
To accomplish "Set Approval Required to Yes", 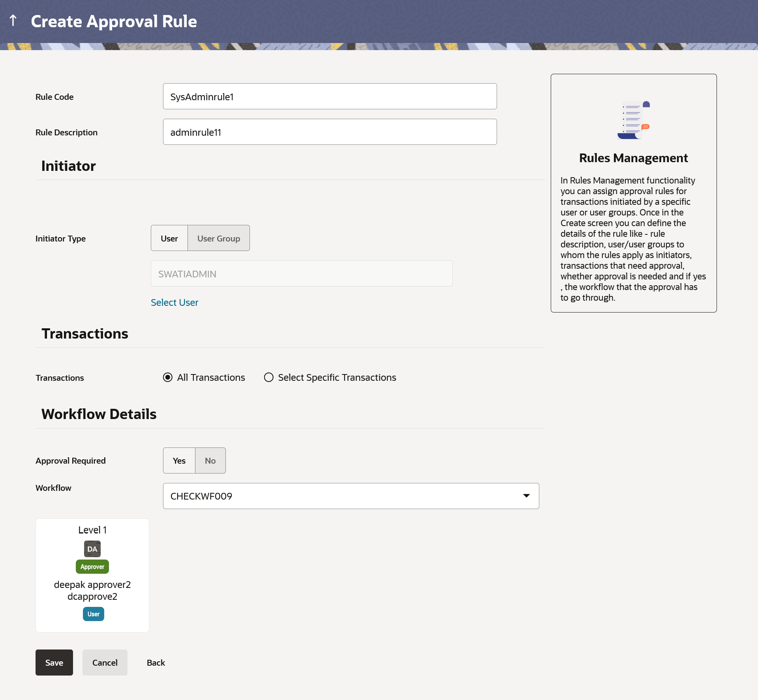I will [179, 460].
